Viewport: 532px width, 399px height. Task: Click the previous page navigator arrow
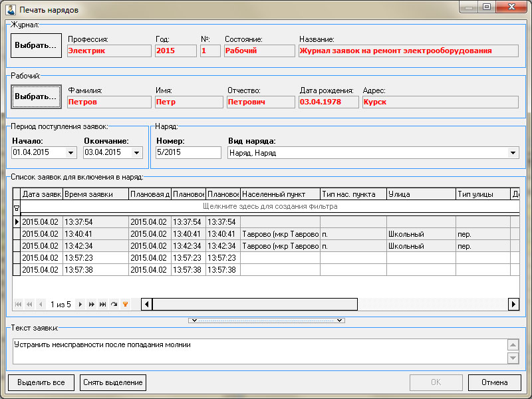pos(29,304)
